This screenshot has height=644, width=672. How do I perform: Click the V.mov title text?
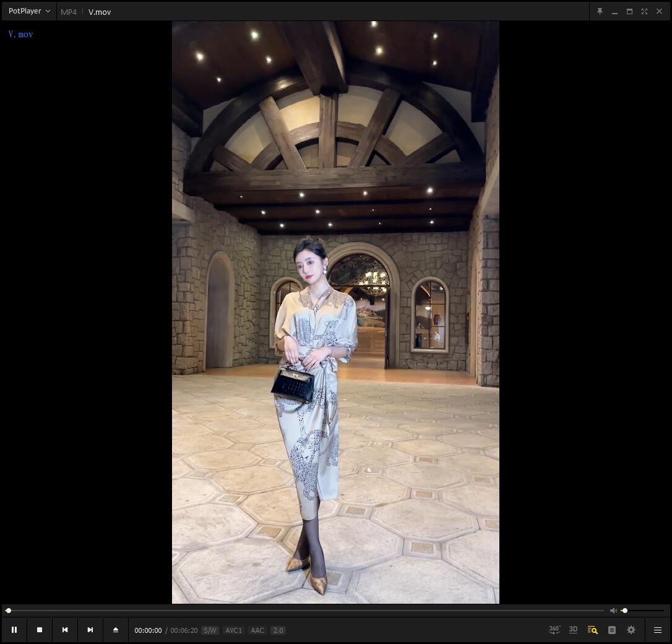(100, 12)
